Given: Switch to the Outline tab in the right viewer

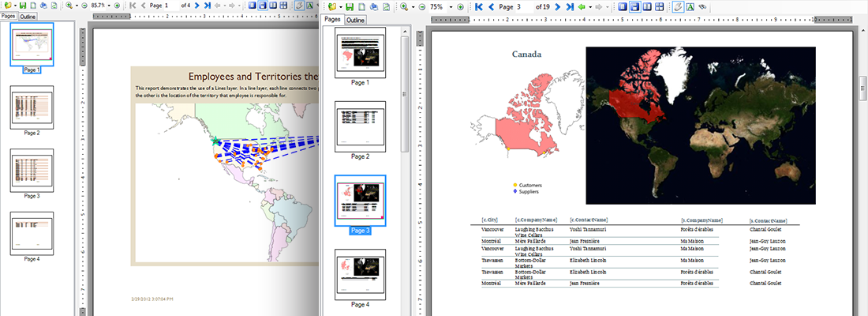Looking at the screenshot, I should point(356,20).
